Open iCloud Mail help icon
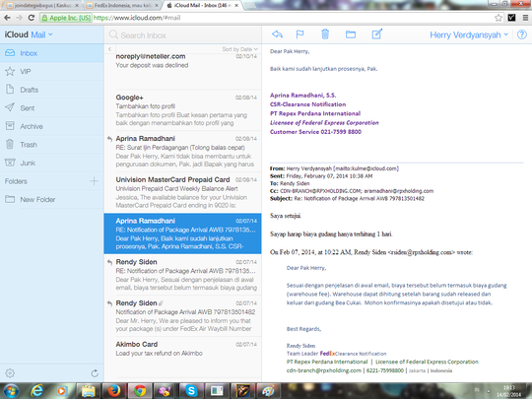Viewport: 532px width, 399px height. tap(522, 34)
